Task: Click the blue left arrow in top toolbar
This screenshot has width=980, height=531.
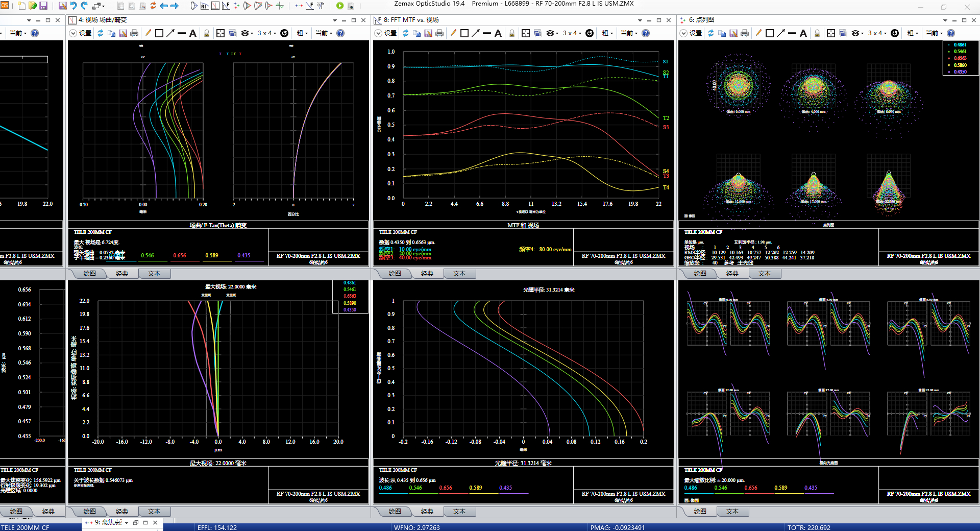Action: (164, 6)
